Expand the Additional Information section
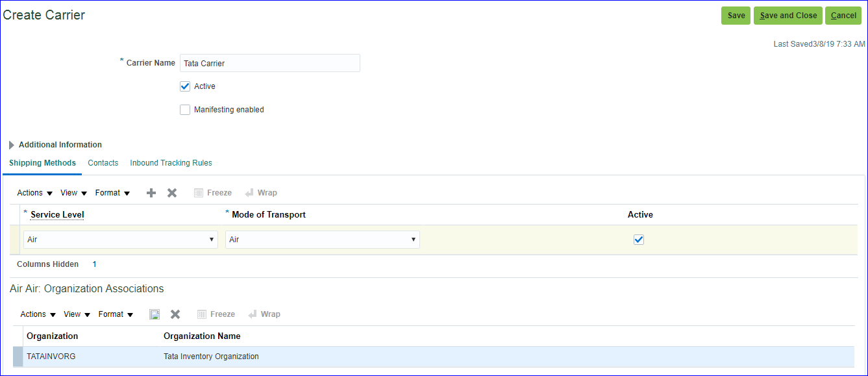This screenshot has width=868, height=376. pos(12,145)
